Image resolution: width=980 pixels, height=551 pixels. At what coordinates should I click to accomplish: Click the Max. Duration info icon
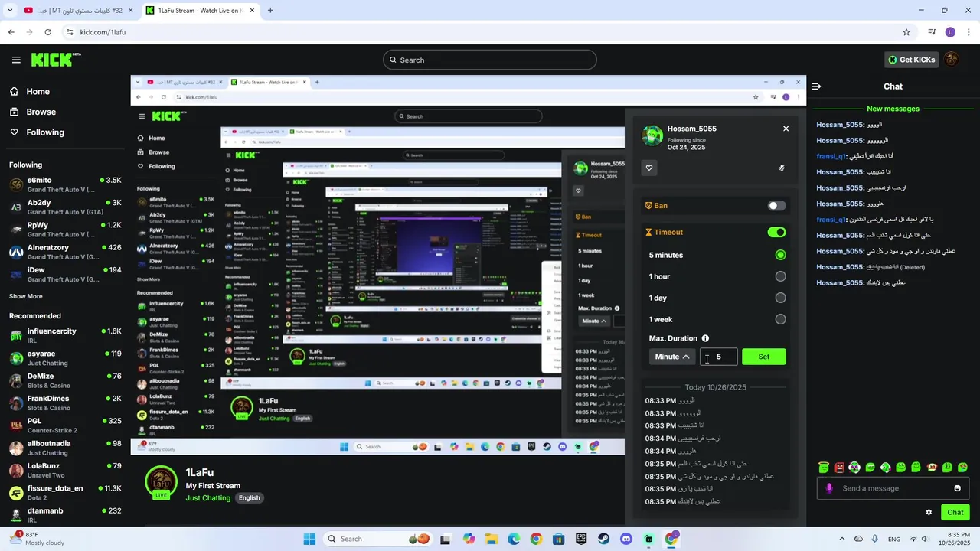coord(705,338)
